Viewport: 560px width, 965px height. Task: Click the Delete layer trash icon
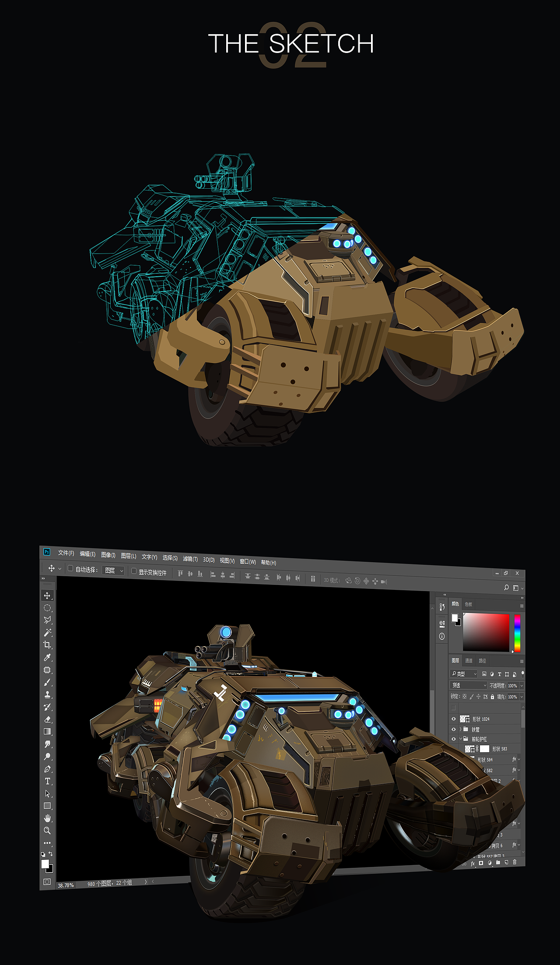pos(515,862)
